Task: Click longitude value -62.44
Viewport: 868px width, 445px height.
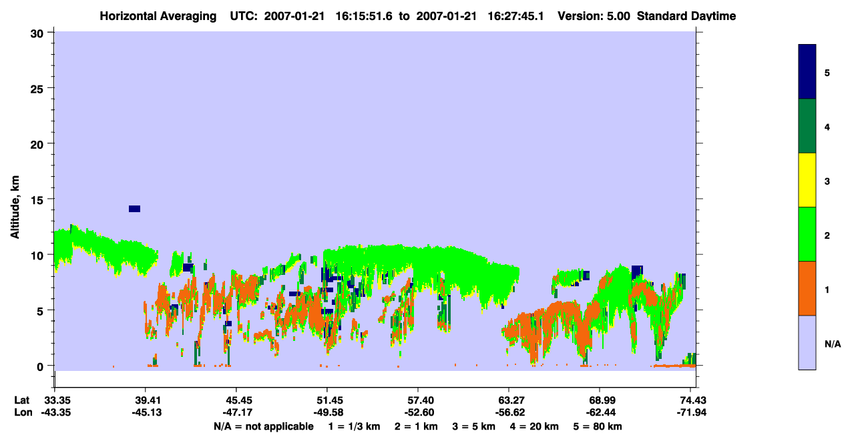Action: coord(600,412)
